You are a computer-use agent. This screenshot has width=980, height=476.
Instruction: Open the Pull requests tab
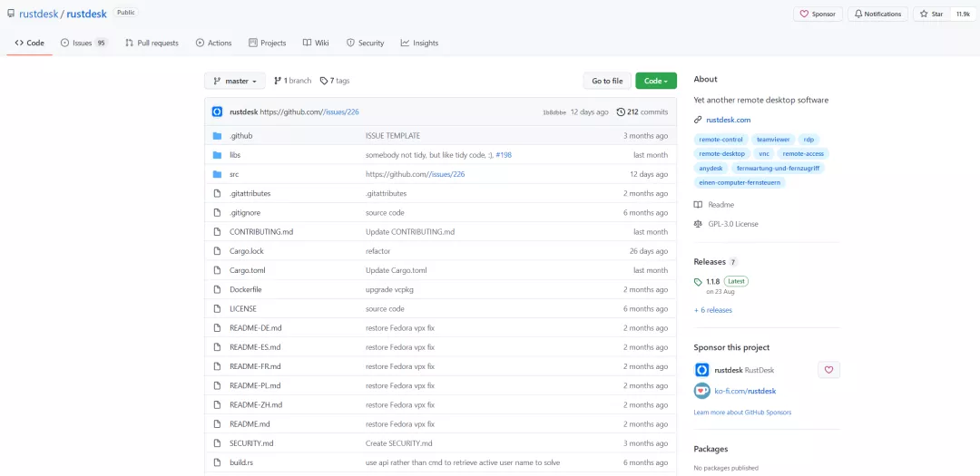tap(152, 44)
